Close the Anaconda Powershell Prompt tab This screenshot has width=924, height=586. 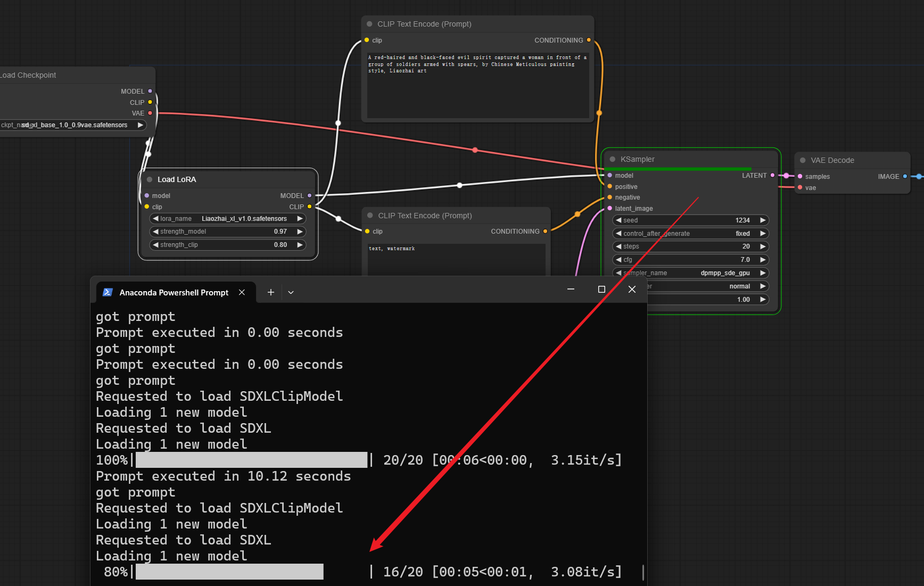coord(242,292)
